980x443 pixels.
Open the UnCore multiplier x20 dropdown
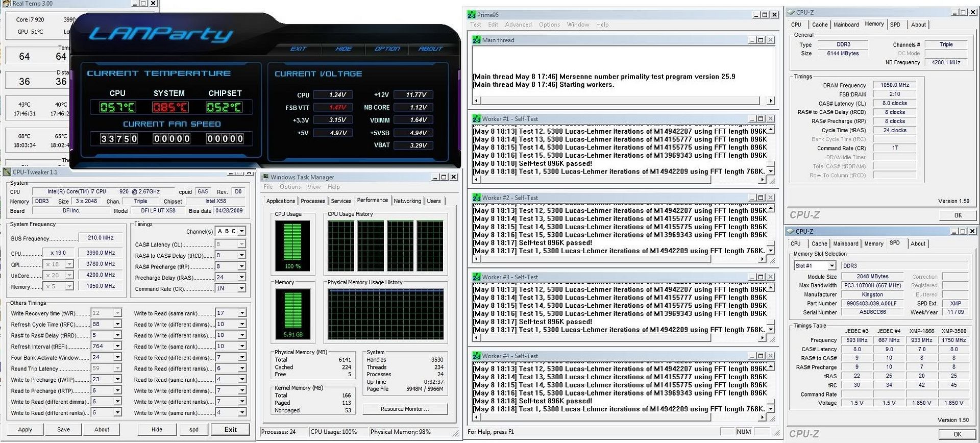pos(69,276)
